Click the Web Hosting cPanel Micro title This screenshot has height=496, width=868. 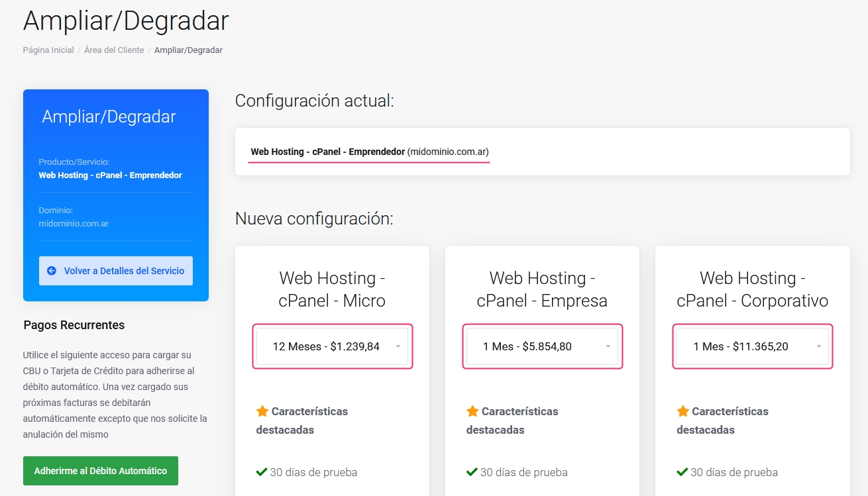pos(332,289)
